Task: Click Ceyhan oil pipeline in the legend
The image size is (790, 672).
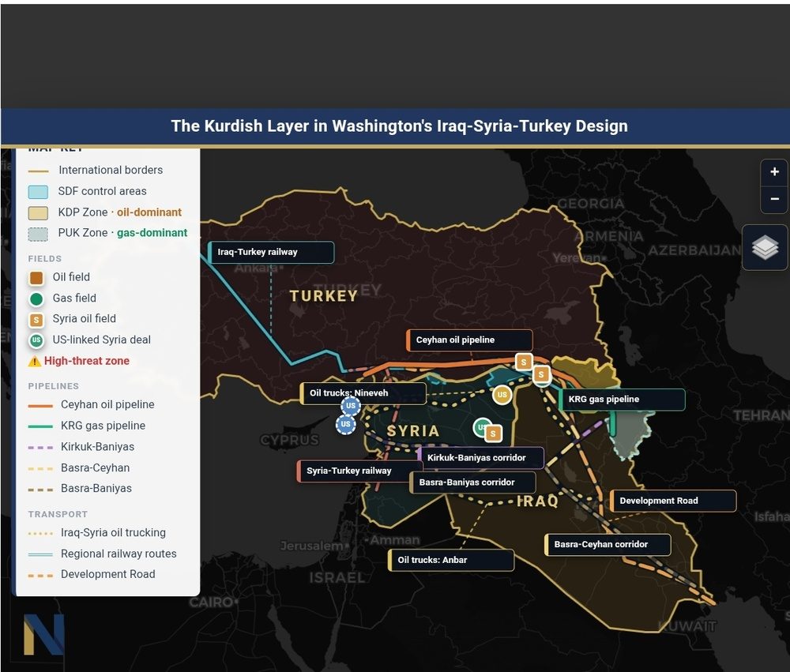Action: coord(91,405)
